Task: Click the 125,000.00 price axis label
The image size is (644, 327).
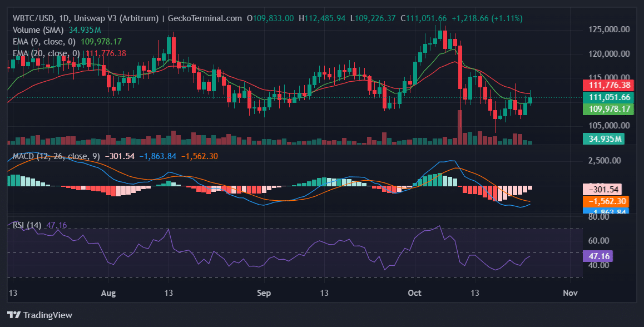Action: click(608, 29)
